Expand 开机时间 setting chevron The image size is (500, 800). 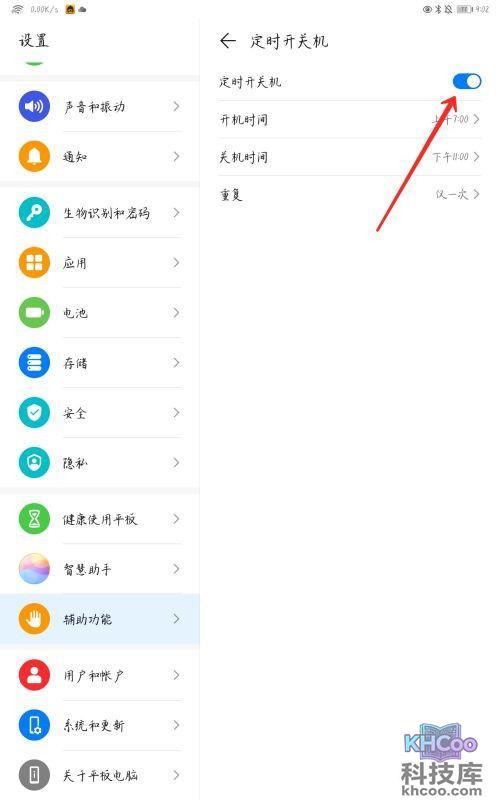tap(477, 119)
